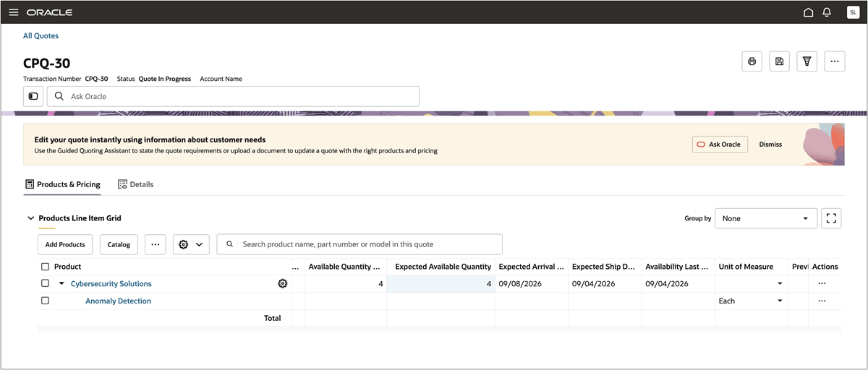Image resolution: width=868 pixels, height=370 pixels.
Task: Tick the select-all Product header checkbox
Action: 45,267
